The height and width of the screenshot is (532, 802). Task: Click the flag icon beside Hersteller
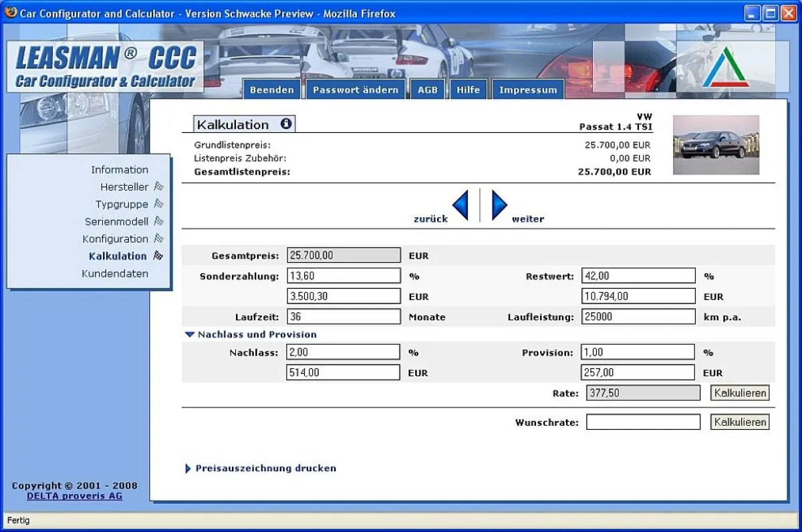(x=159, y=186)
